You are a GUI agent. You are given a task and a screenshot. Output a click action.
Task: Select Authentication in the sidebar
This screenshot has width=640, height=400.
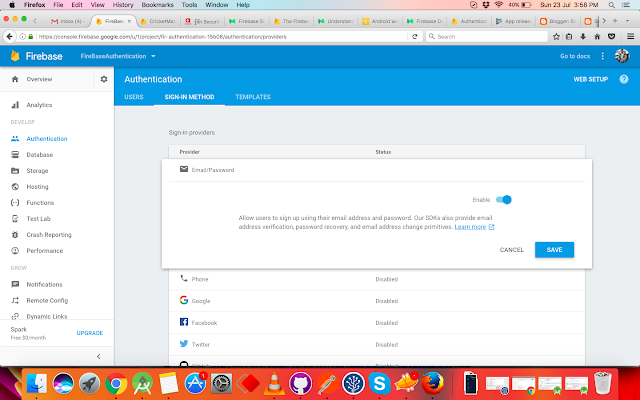click(x=47, y=139)
